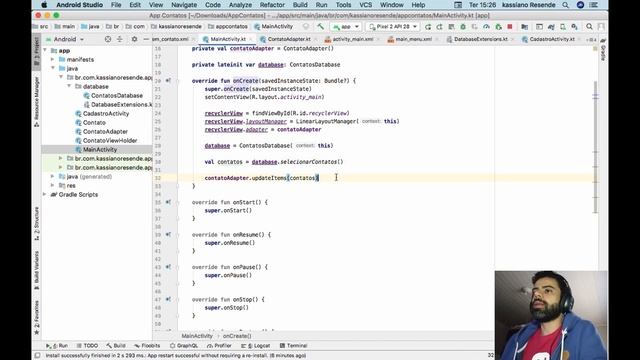Click the Attach Debugger to Android Process icon

[x=498, y=27]
